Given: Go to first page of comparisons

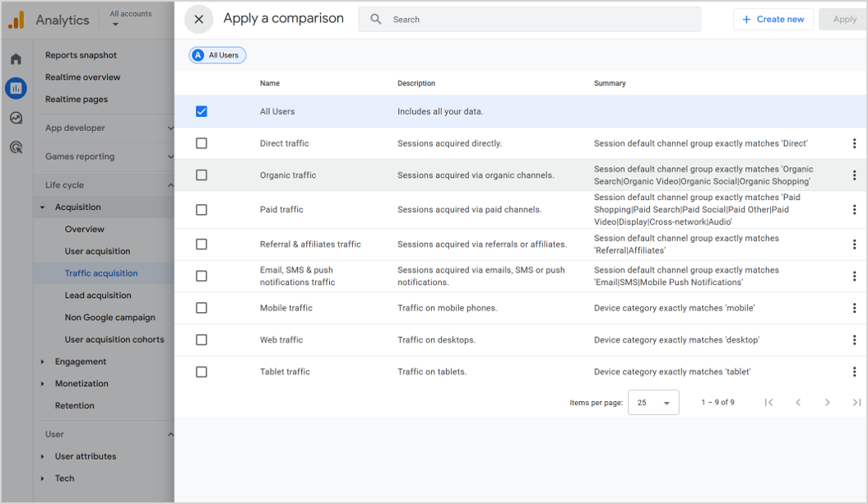Looking at the screenshot, I should tap(769, 403).
